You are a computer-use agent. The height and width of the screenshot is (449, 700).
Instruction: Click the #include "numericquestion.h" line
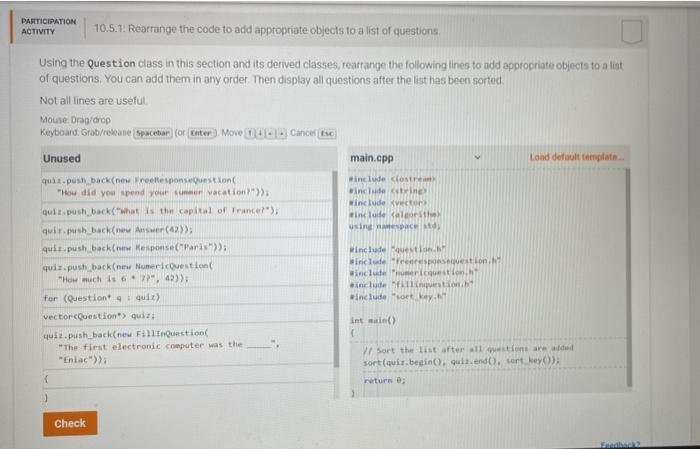pyautogui.click(x=414, y=272)
